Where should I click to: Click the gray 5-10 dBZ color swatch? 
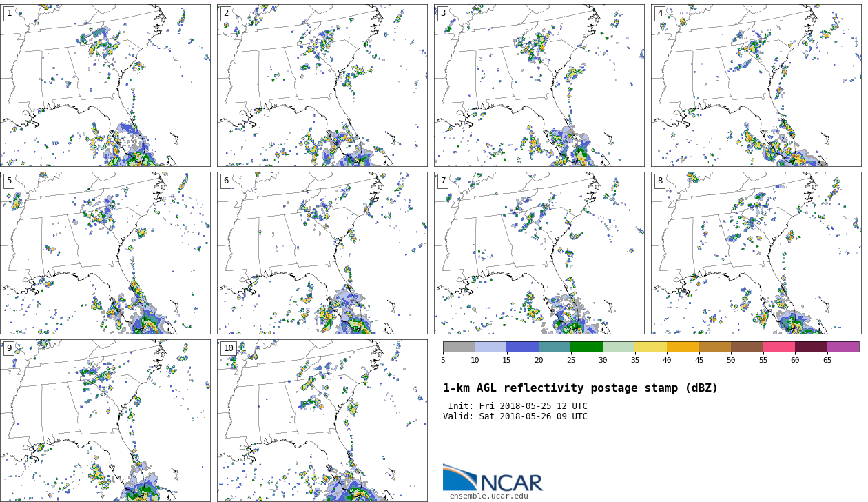[459, 347]
